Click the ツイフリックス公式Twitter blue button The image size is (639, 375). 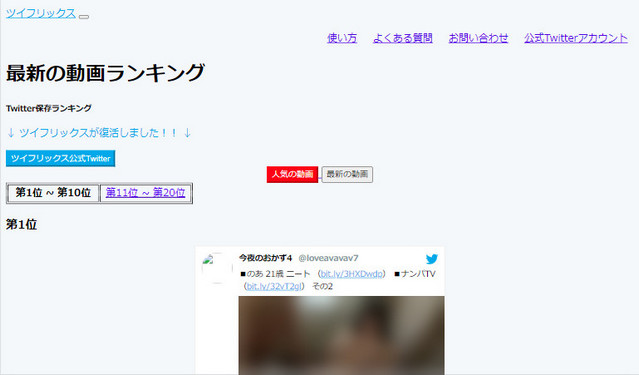tap(60, 159)
